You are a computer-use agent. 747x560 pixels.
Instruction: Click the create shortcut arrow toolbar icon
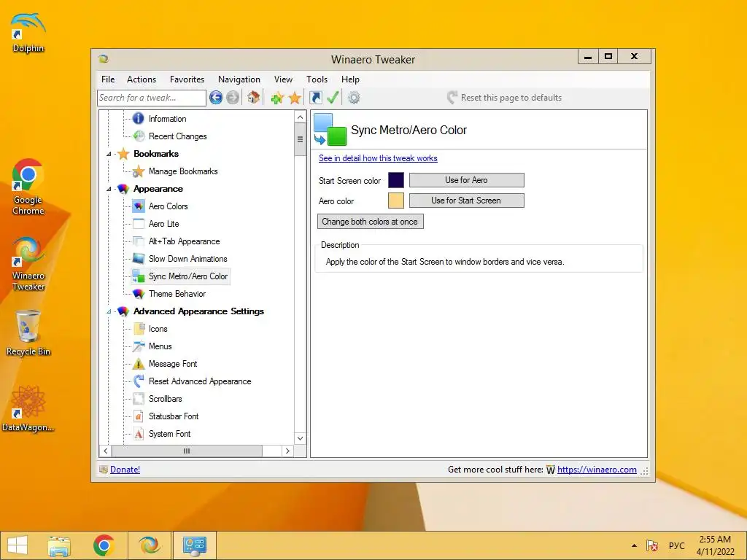pos(315,98)
